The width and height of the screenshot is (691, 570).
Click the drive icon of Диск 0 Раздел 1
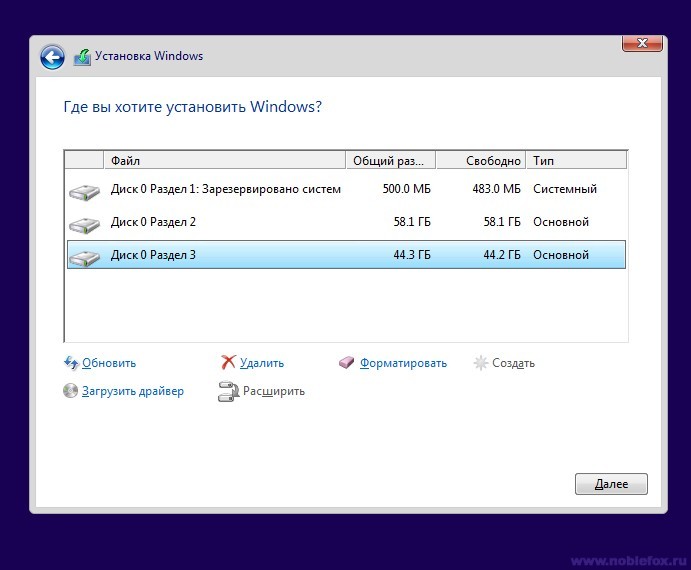pos(85,192)
